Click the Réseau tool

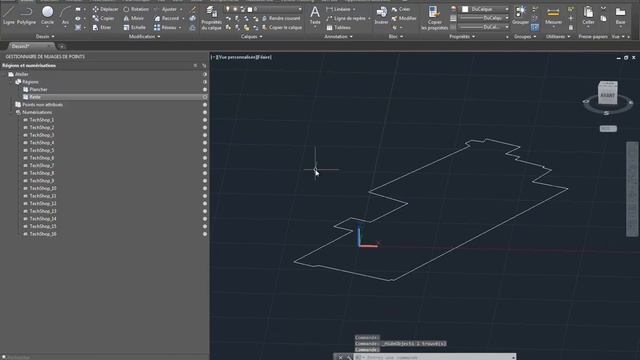(165, 27)
